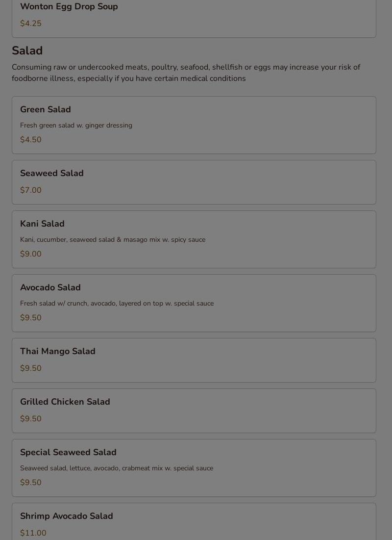Click the $7.00 Seaweed Salad price
This screenshot has width=392, height=540.
pyautogui.click(x=31, y=190)
